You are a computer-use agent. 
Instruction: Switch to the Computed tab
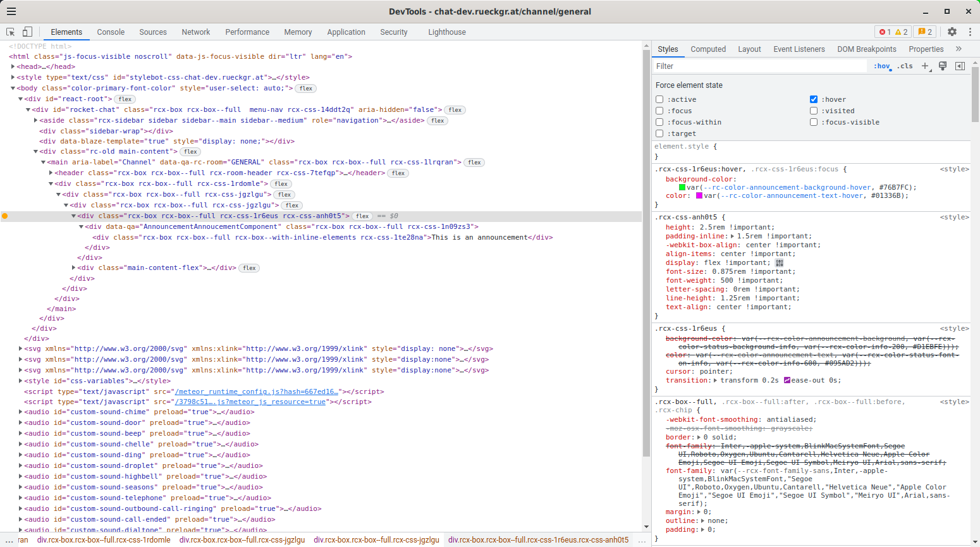coord(708,49)
